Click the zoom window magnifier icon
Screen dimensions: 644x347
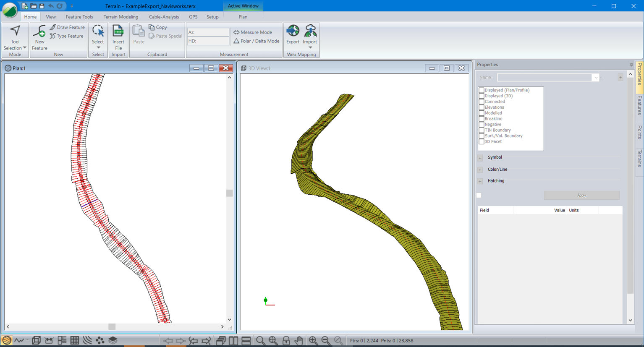261,341
